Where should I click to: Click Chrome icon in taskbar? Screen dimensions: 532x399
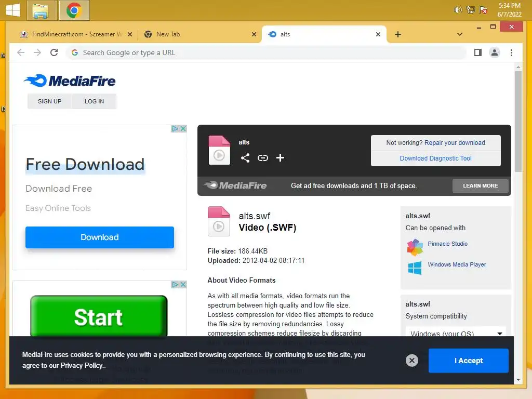(74, 10)
